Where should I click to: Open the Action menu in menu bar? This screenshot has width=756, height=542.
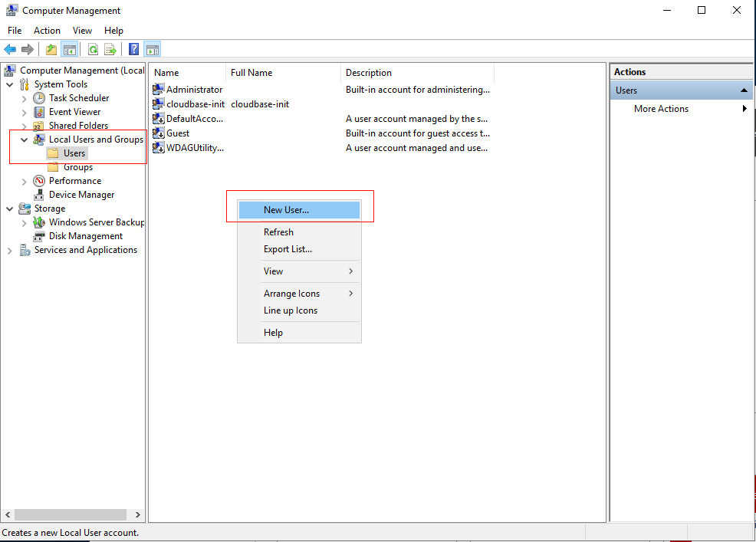(x=47, y=31)
